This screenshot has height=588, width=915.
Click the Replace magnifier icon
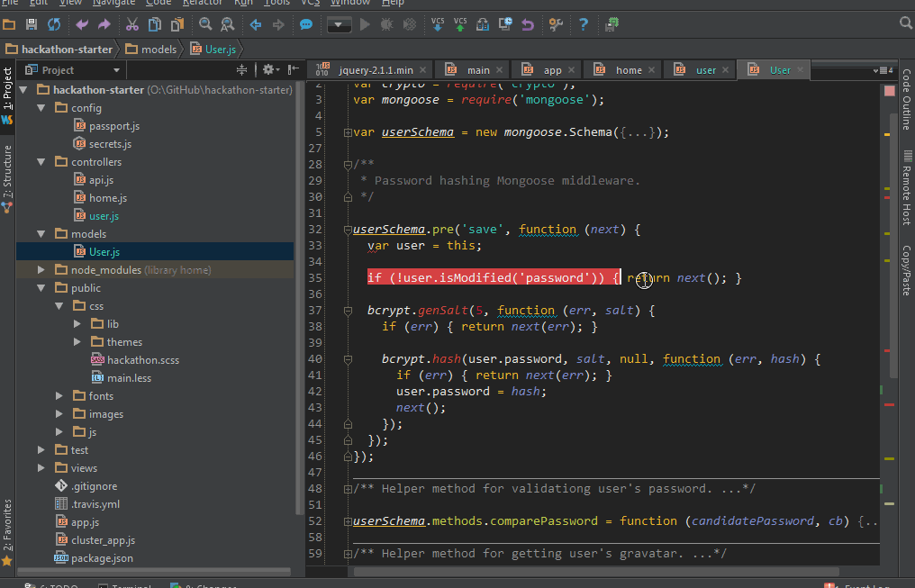click(228, 24)
